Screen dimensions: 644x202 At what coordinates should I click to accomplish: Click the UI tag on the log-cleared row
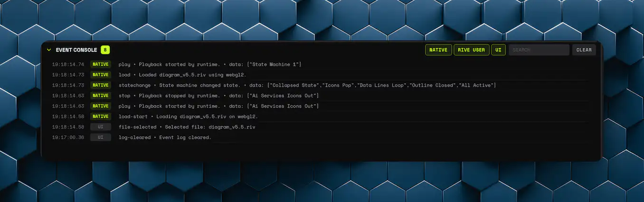click(x=101, y=138)
